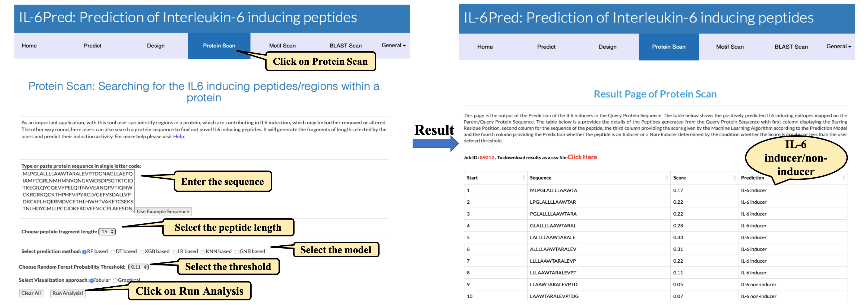Screen dimensions: 868x305
Task: Open the peptide fragment length dropdown
Action: pos(107,232)
